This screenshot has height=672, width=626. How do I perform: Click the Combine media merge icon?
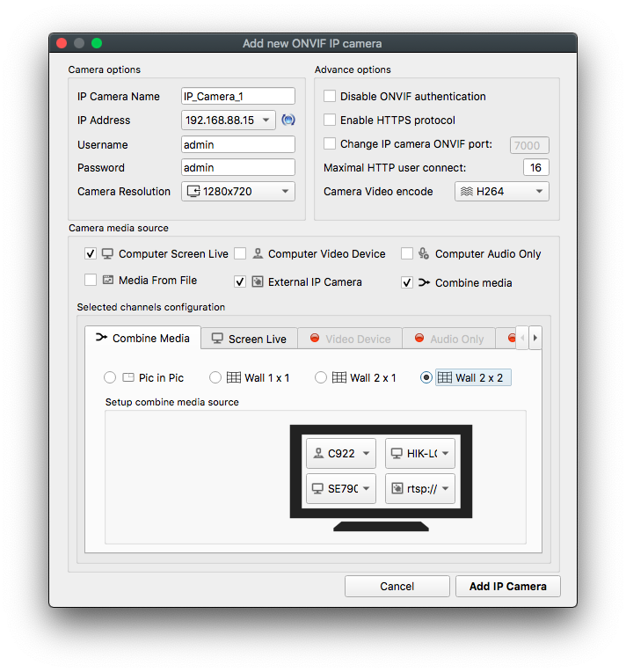[x=424, y=282]
